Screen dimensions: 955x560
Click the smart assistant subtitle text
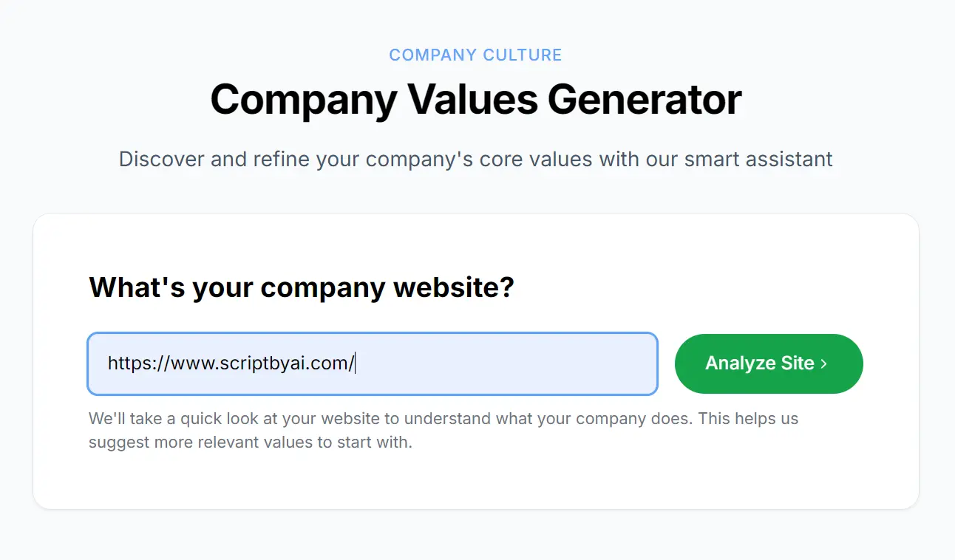point(475,158)
